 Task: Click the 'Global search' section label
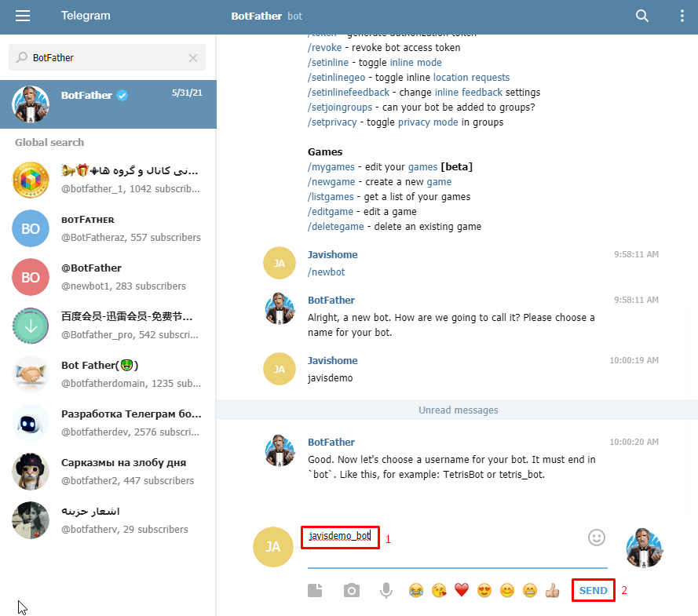pyautogui.click(x=49, y=142)
